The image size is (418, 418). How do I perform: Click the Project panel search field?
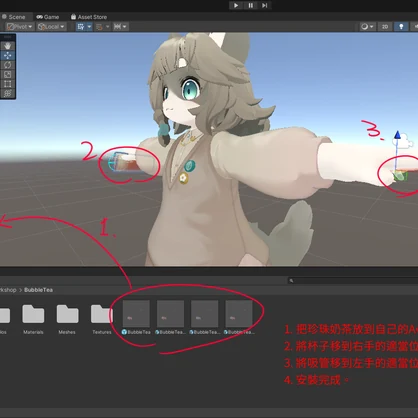point(353,281)
